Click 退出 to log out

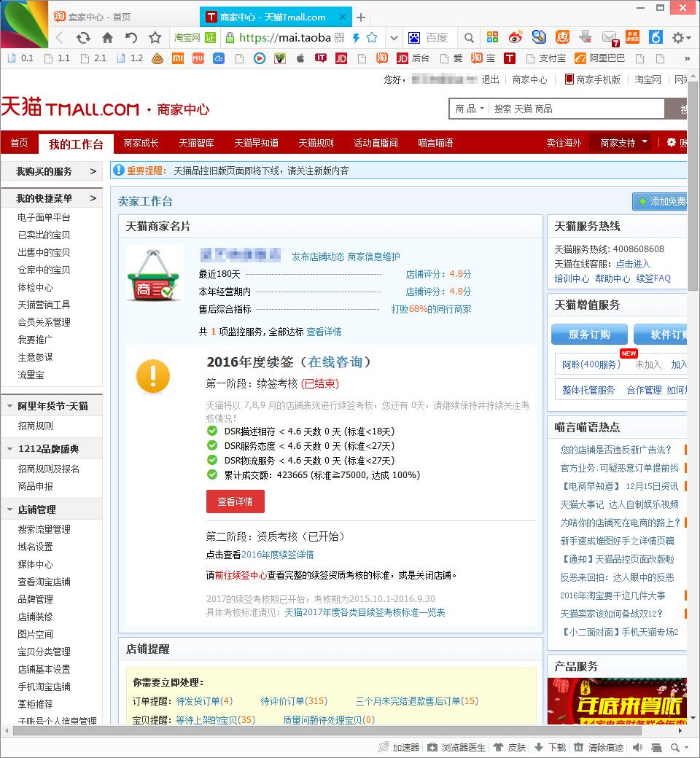pos(490,79)
